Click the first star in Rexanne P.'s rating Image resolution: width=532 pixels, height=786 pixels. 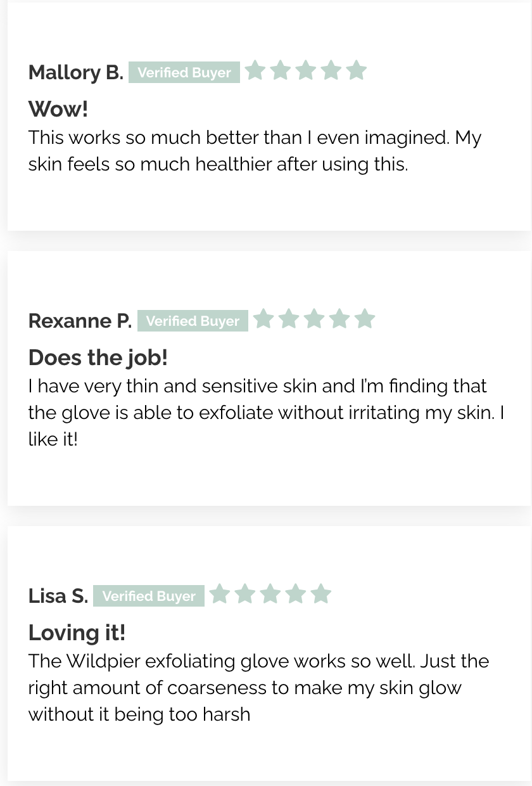(x=263, y=319)
